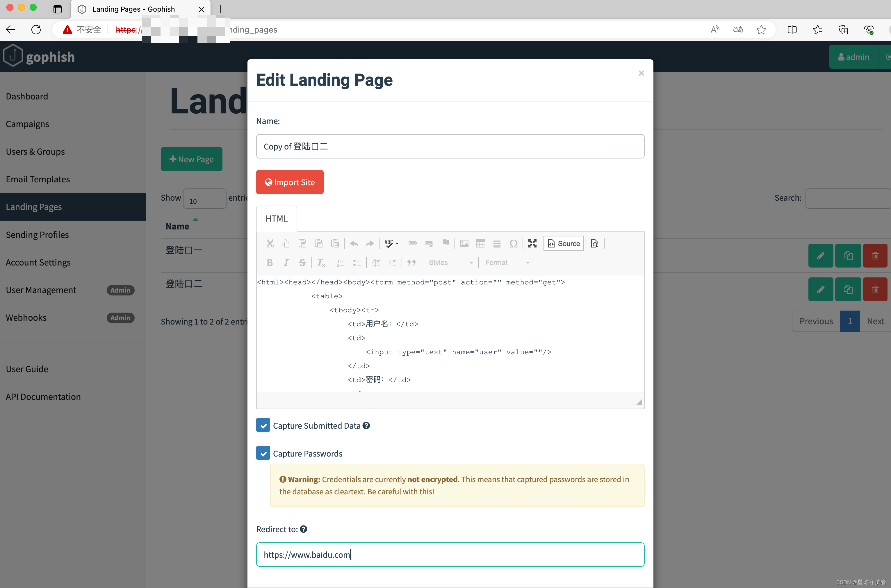Reload the browser page
891x588 pixels.
[x=36, y=30]
